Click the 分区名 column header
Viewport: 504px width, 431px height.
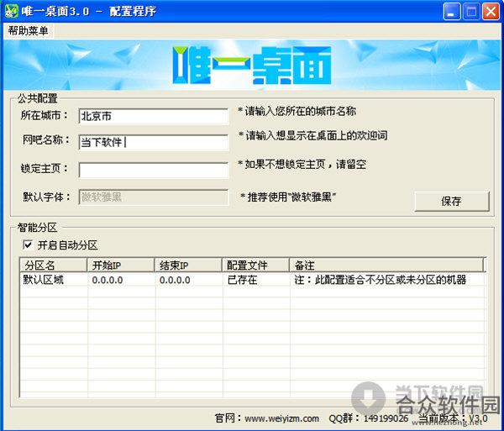(x=54, y=265)
